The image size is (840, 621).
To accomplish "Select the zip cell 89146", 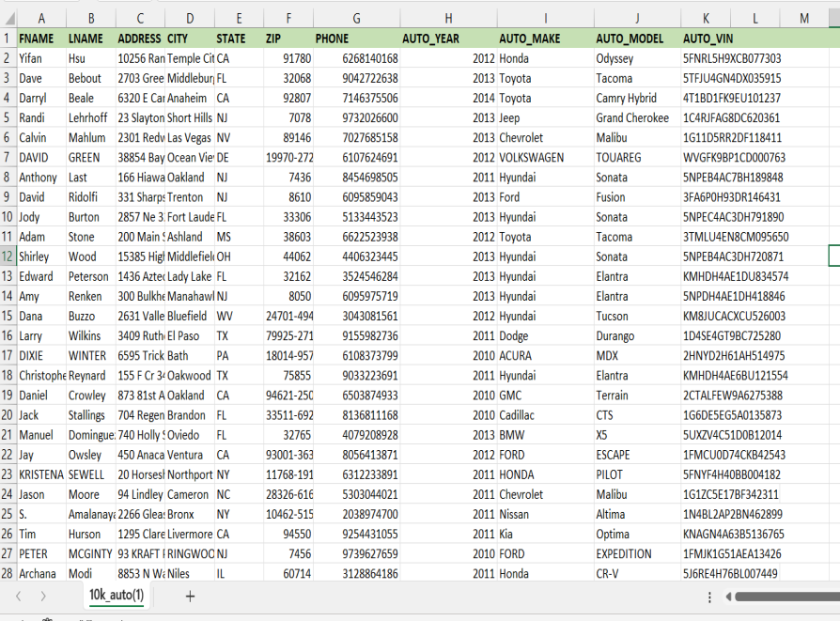I will pyautogui.click(x=288, y=138).
